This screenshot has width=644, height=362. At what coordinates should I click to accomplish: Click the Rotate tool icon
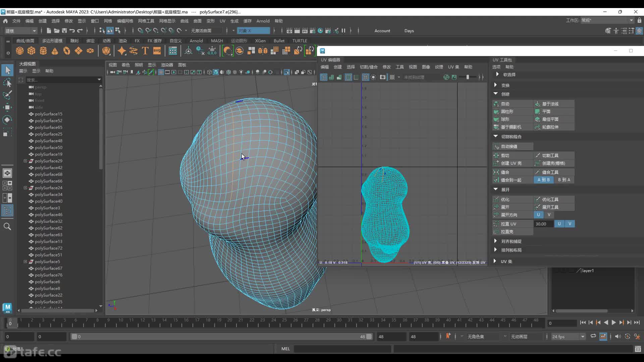coord(7,120)
